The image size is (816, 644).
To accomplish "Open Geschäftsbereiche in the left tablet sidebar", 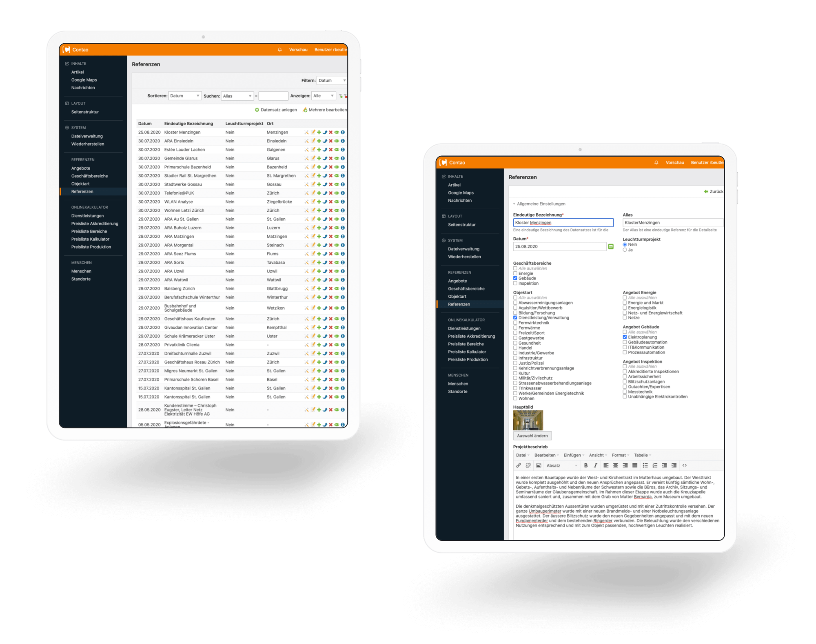I will tap(89, 176).
